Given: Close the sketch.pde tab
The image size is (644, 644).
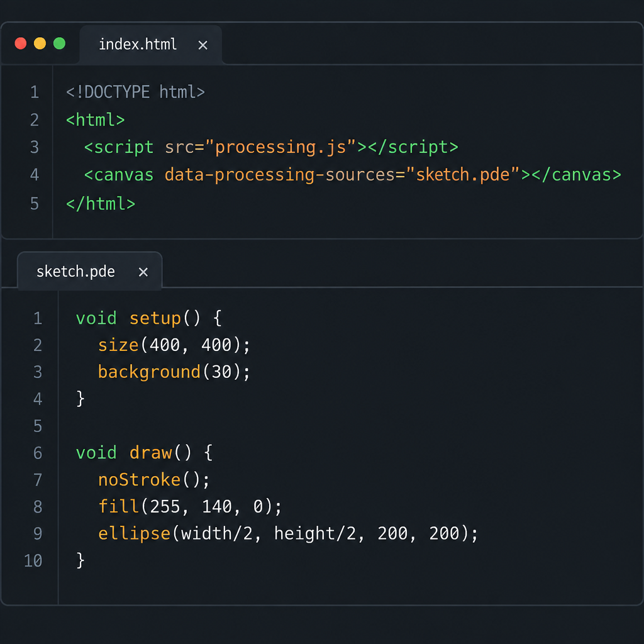Looking at the screenshot, I should click(143, 272).
